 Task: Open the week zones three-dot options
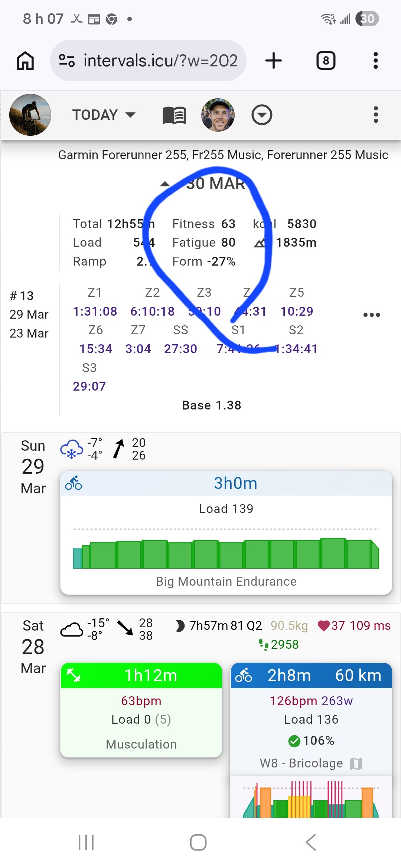(x=371, y=315)
